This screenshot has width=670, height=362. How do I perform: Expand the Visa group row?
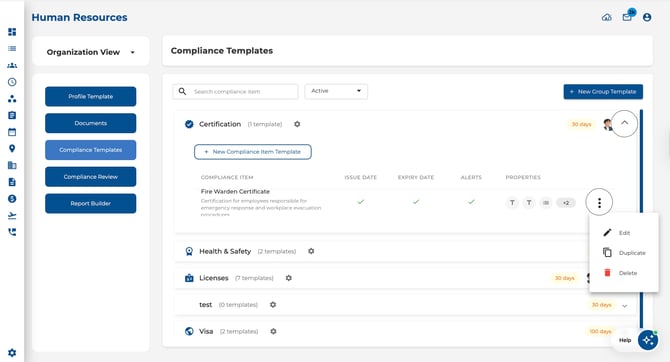tap(406, 331)
